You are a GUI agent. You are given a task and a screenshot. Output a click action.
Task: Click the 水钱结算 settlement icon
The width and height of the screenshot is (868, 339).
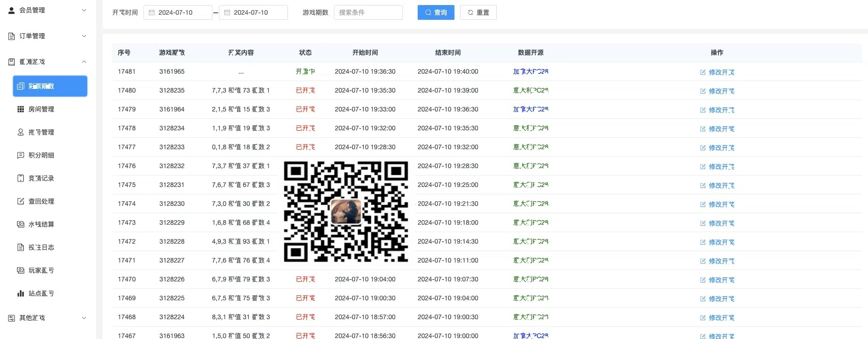[21, 224]
